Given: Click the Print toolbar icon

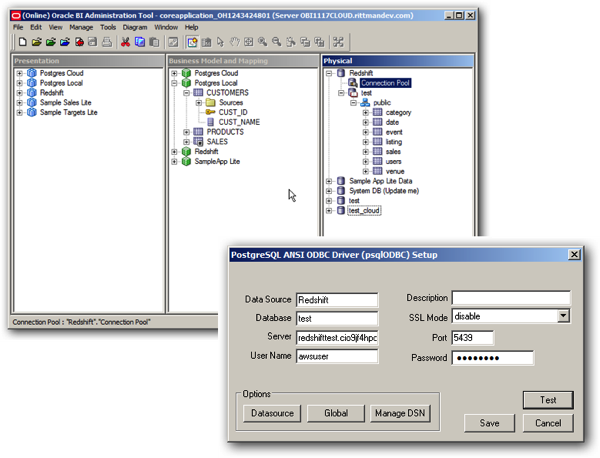Looking at the screenshot, I should [107, 42].
